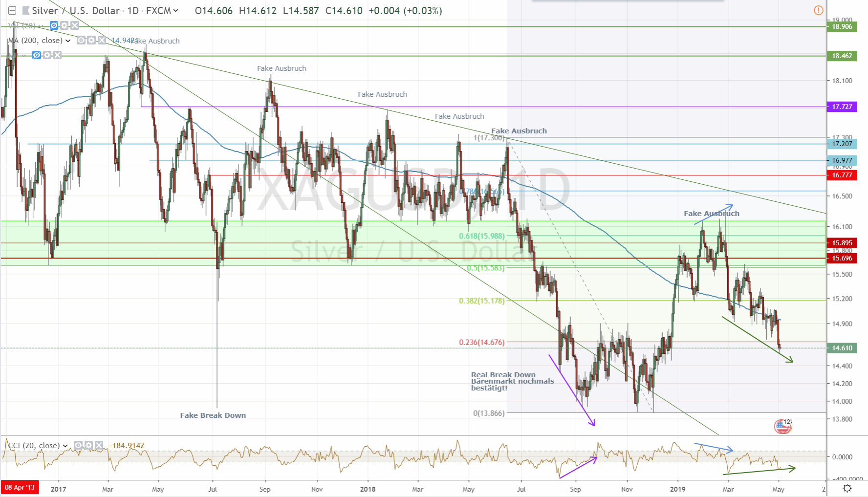
Task: Toggle visibility of the Vol (20) indicator
Action: [54, 25]
